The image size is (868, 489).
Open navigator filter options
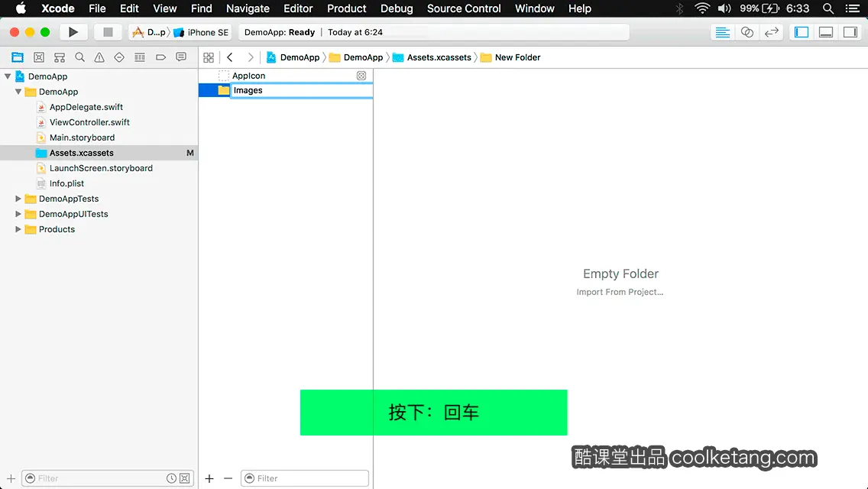pyautogui.click(x=31, y=478)
